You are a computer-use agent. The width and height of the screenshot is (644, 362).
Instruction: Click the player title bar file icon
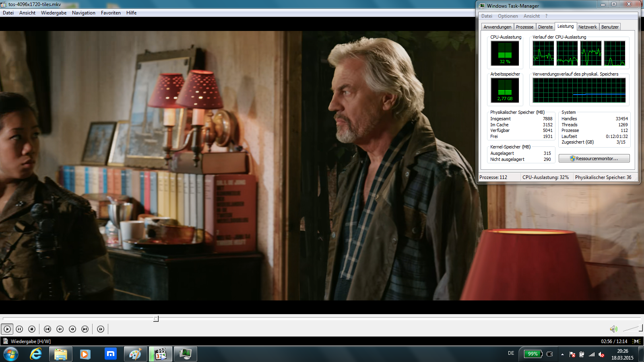(x=4, y=4)
